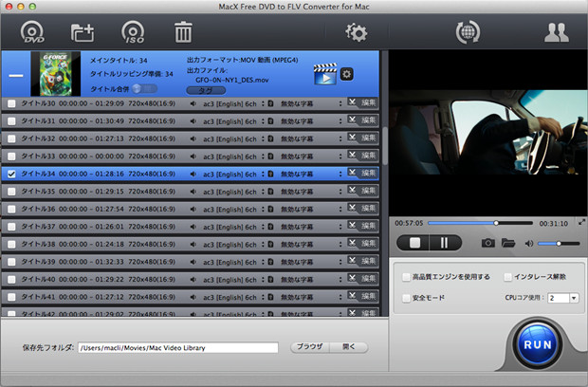Screen dimensions: 588x387
Task: Check the タイトル31 checkbox
Action: click(11, 121)
